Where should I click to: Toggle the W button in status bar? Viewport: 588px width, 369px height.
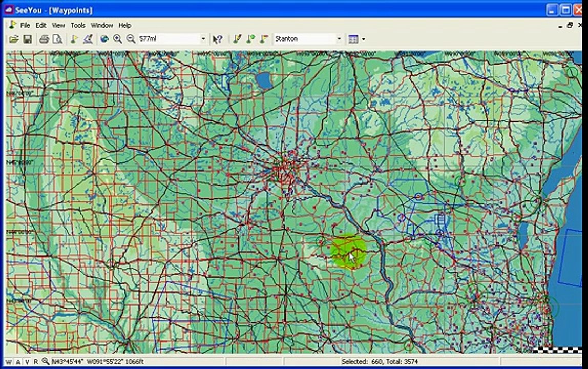point(9,362)
